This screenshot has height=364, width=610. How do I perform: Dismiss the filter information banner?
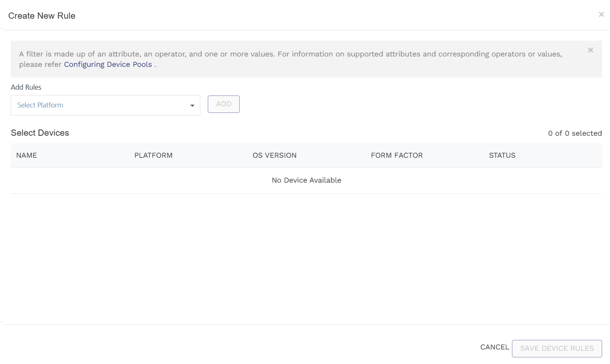click(x=590, y=50)
